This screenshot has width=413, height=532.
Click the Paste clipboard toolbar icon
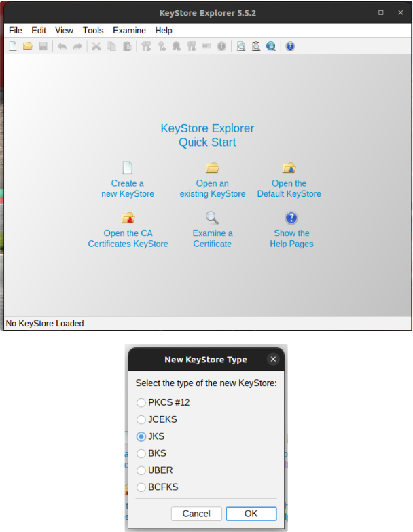pyautogui.click(x=127, y=46)
